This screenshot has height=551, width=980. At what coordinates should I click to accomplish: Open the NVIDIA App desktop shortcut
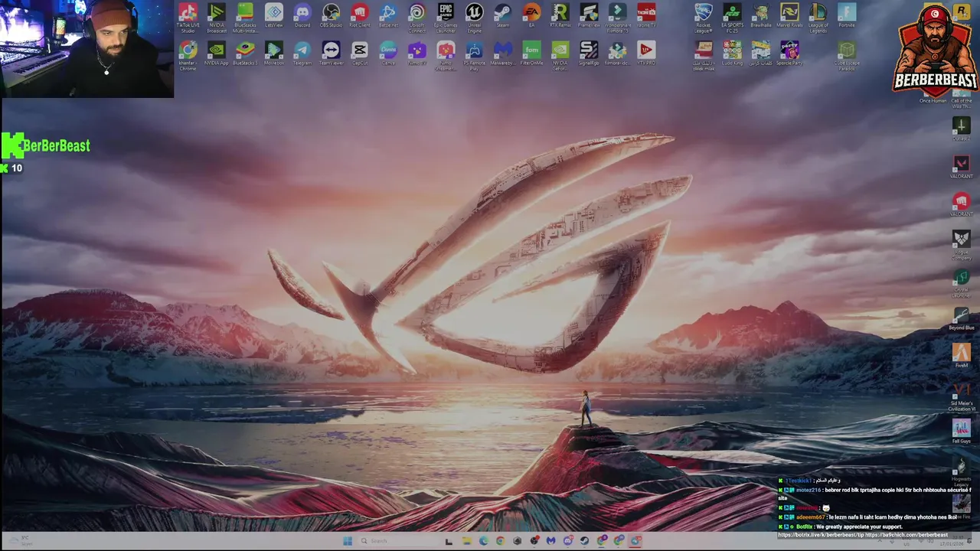[x=217, y=53]
